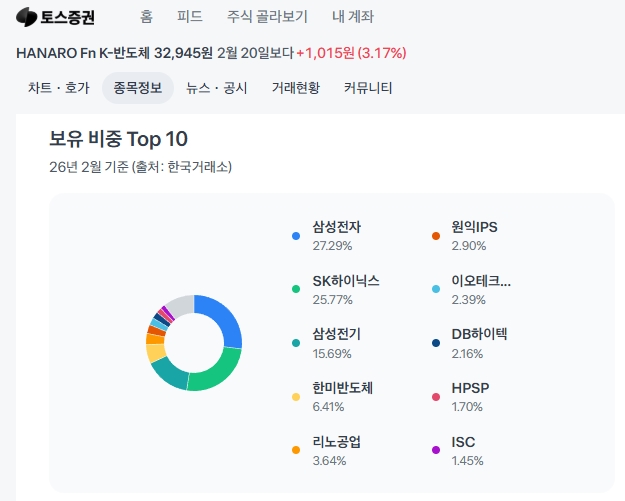Screen dimensions: 625x501
Task: Select 한미반도체 in holdings list
Action: tap(342, 388)
